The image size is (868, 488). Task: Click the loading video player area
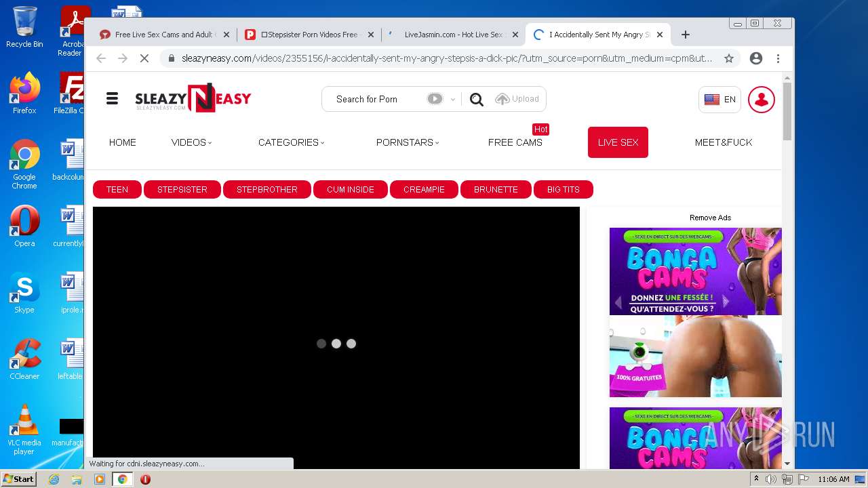pyautogui.click(x=336, y=338)
